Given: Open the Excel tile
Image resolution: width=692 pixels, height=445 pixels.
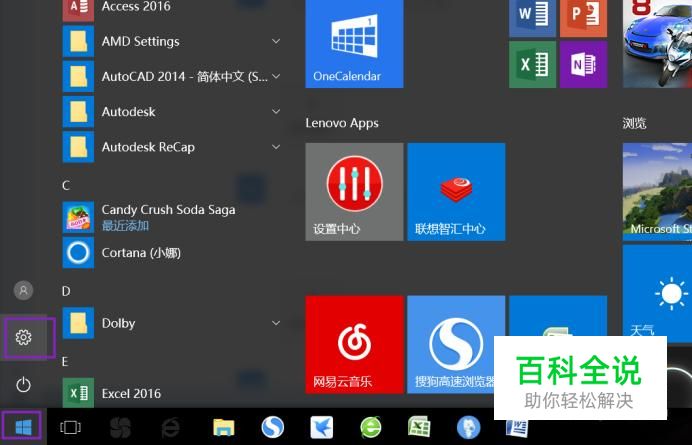Looking at the screenshot, I should coord(533,64).
